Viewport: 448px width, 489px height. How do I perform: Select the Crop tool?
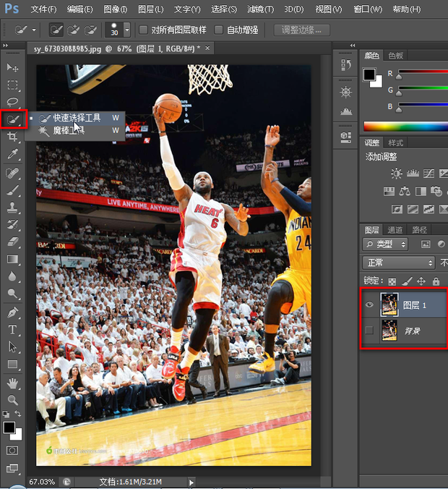[x=12, y=137]
